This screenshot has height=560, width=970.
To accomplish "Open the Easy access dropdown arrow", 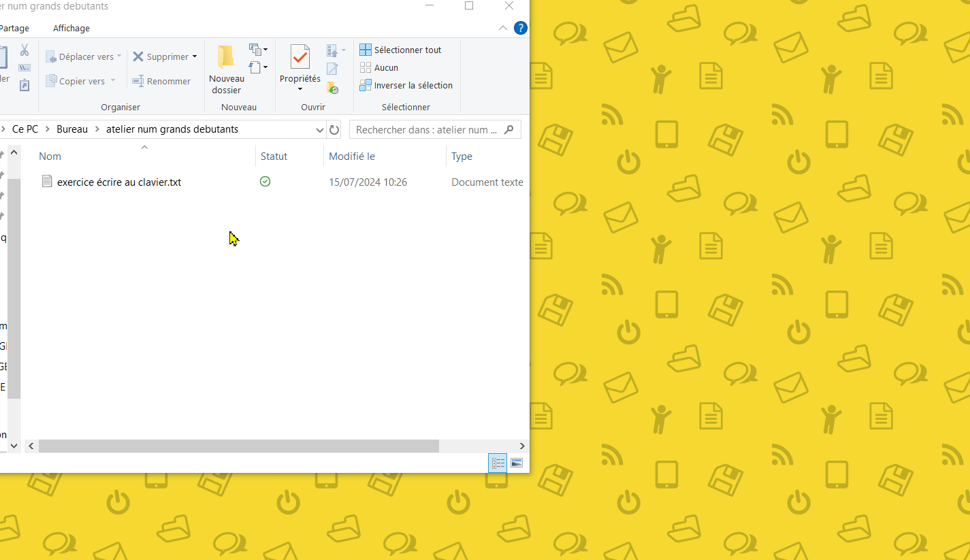I will [x=265, y=67].
